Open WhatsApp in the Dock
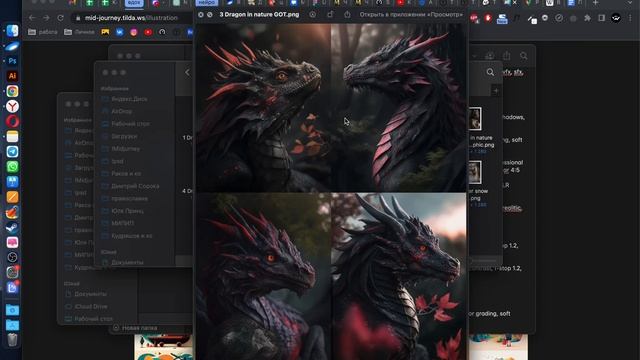This screenshot has height=360, width=640. click(x=12, y=167)
